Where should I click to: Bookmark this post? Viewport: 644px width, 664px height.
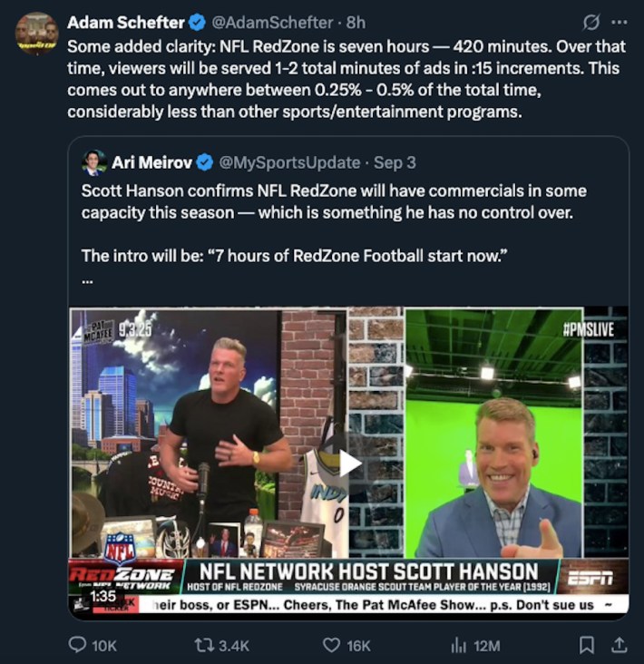coord(586,645)
